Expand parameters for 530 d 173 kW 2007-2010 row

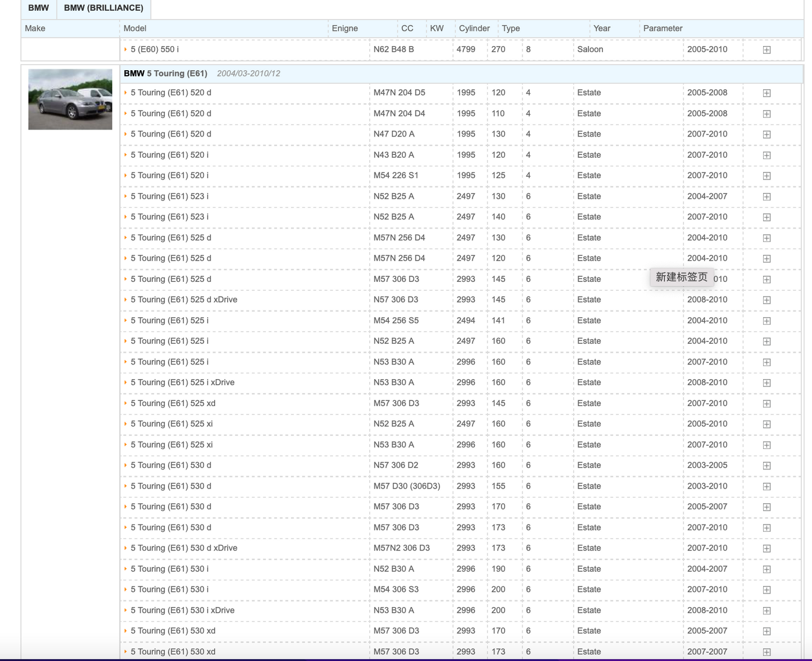pyautogui.click(x=766, y=528)
